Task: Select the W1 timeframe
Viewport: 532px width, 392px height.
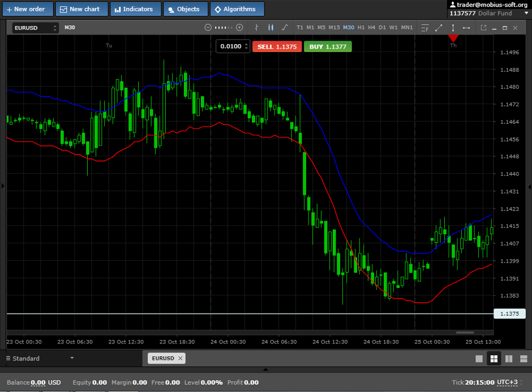Action: pyautogui.click(x=393, y=28)
